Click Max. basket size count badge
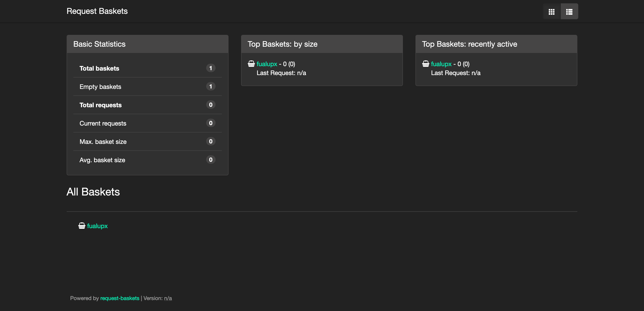 click(x=210, y=141)
